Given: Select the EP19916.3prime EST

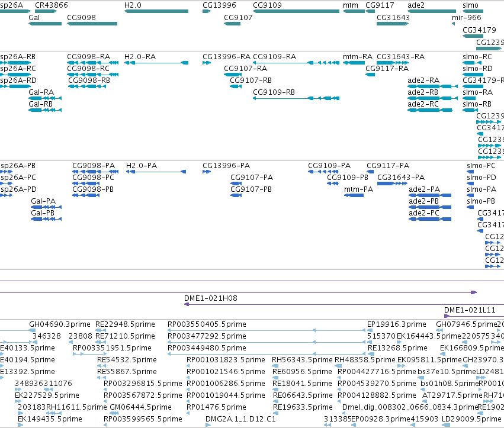Looking at the screenshot, I should tap(371, 330).
